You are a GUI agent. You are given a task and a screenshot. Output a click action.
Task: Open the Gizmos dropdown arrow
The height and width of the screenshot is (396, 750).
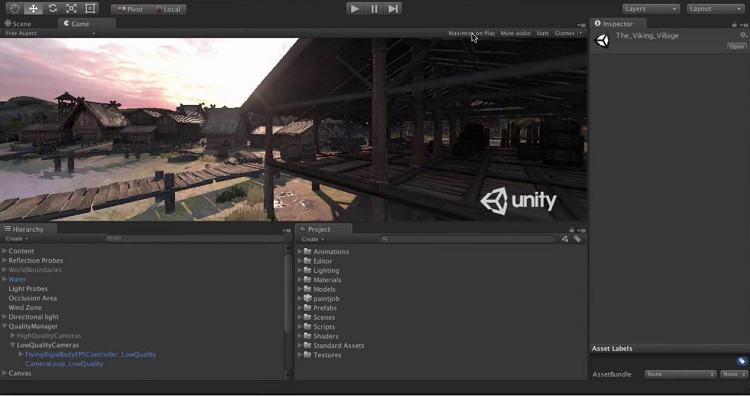tap(581, 33)
